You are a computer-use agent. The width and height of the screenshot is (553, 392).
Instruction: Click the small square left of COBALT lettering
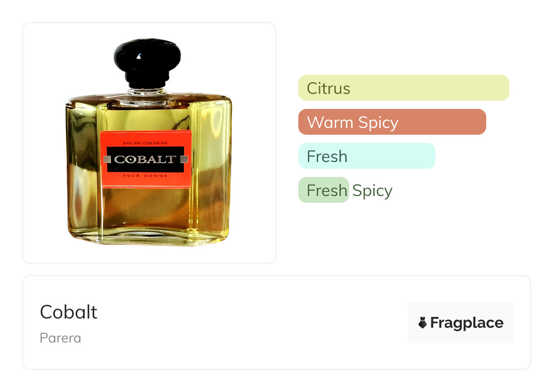click(107, 159)
